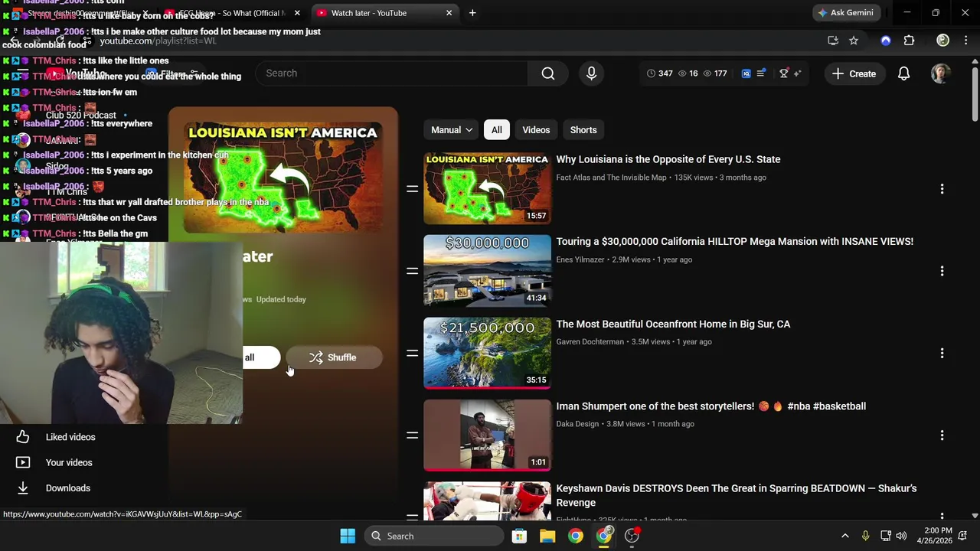Image resolution: width=980 pixels, height=551 pixels.
Task: Select the Videos filter chip
Action: coord(536,130)
